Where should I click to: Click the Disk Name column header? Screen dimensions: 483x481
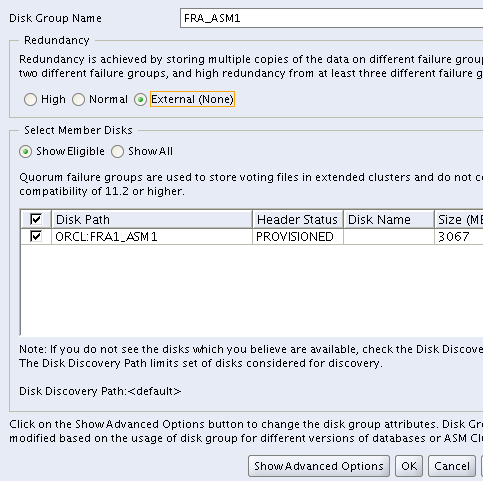(x=389, y=219)
